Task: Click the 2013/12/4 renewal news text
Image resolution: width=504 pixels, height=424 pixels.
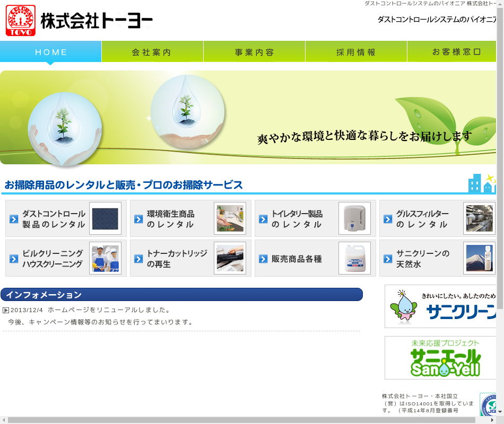Action: pyautogui.click(x=90, y=310)
